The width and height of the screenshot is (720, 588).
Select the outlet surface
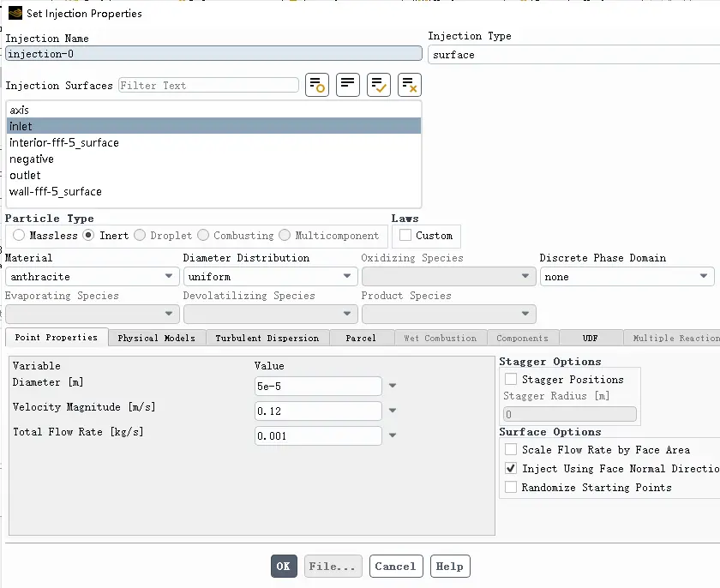point(213,175)
